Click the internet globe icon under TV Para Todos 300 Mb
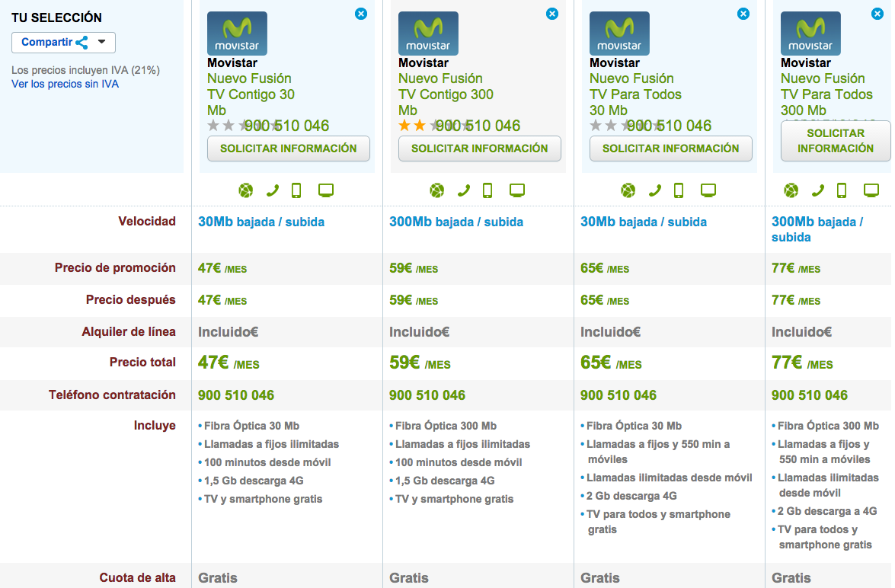This screenshot has height=588, width=895. (791, 190)
